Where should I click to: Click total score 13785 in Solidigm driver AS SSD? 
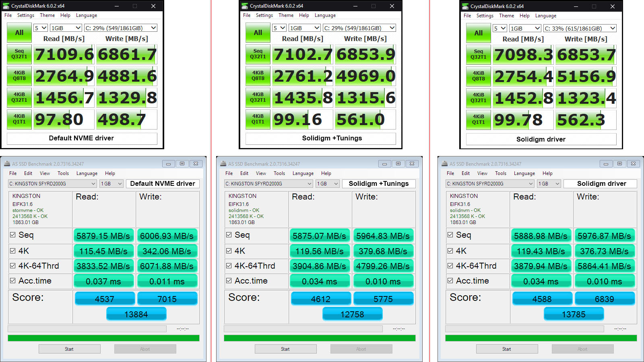click(574, 314)
